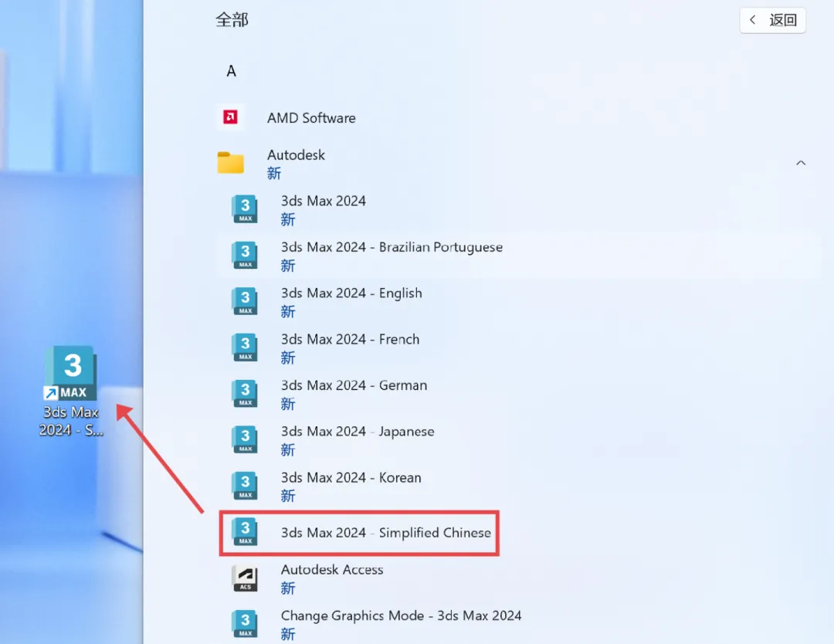Click the Brazilian Portuguese 3ds Max icon
The image size is (834, 644).
[x=245, y=256]
